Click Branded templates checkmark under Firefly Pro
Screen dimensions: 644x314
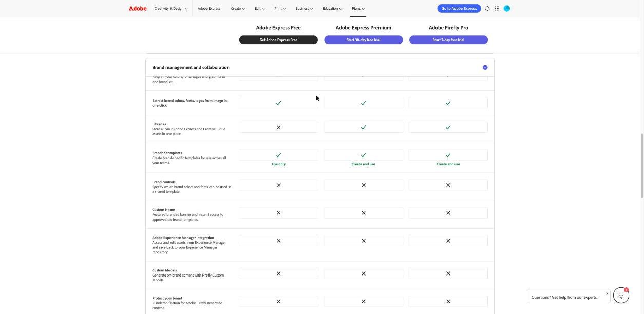tap(448, 155)
